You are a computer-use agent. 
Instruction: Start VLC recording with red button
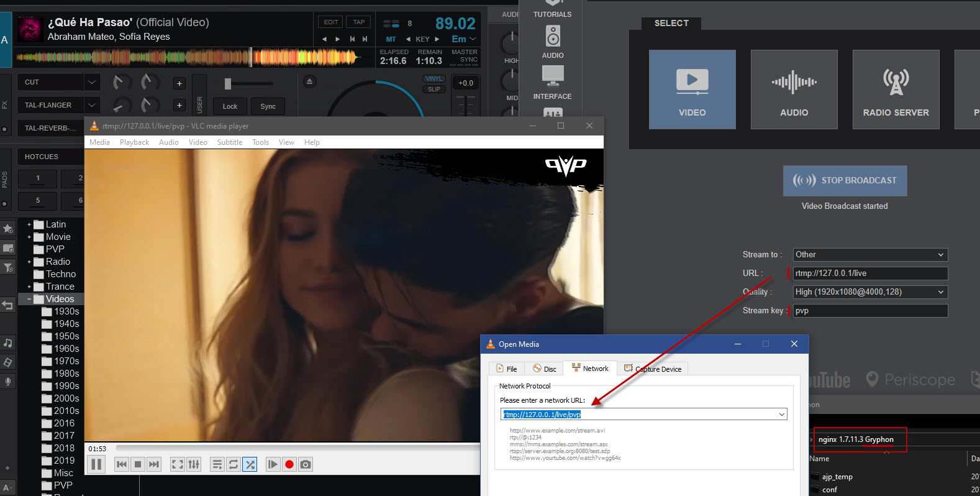click(x=289, y=464)
